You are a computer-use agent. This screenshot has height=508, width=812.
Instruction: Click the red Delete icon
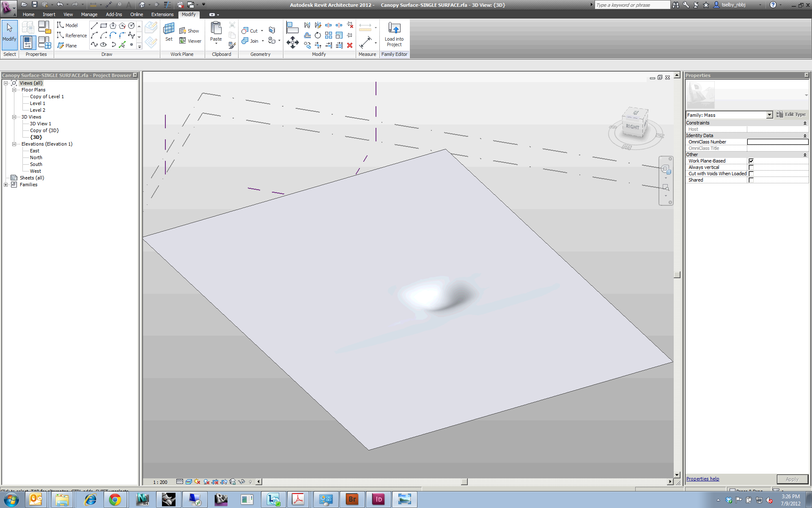click(350, 45)
